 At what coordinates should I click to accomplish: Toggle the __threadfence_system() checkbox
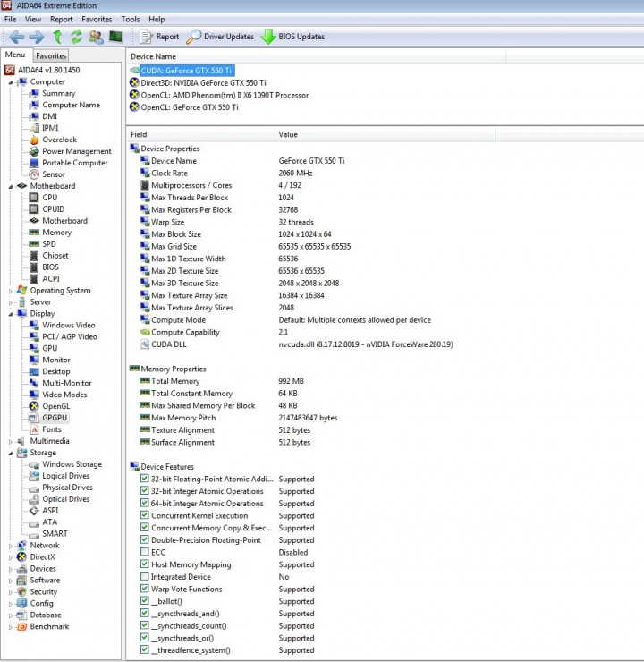(x=144, y=649)
